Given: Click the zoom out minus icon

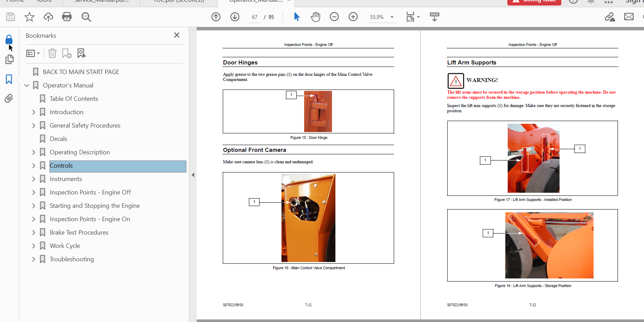Looking at the screenshot, I should pos(334,17).
